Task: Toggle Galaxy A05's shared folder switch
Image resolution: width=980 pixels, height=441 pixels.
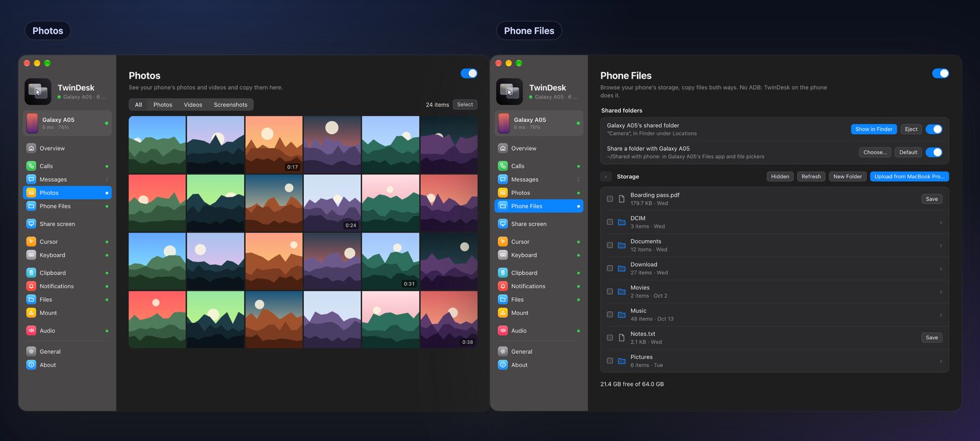Action: click(934, 129)
